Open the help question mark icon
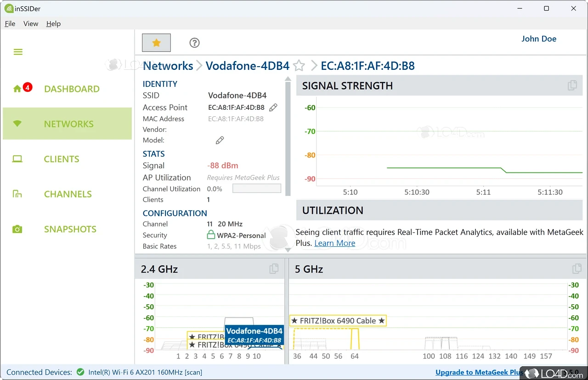The width and height of the screenshot is (588, 380). [194, 43]
